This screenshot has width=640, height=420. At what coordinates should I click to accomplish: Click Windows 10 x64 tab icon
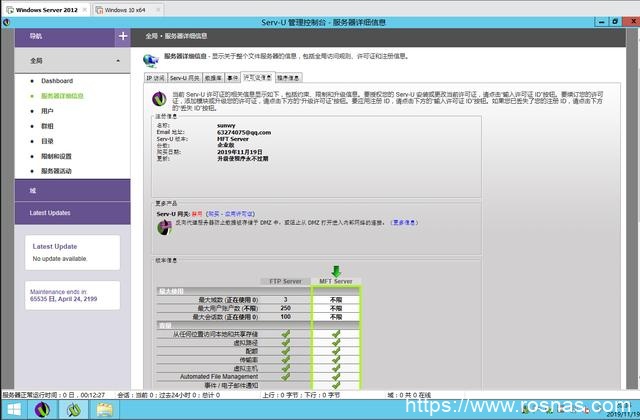coord(99,10)
